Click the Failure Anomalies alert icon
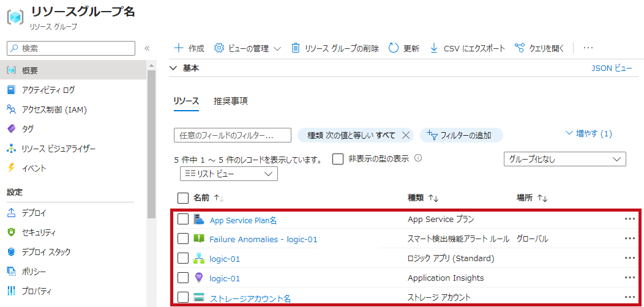 click(199, 239)
